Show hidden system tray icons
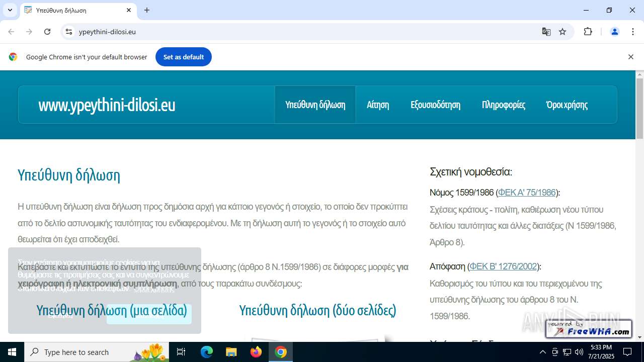This screenshot has width=644, height=362. tap(542, 352)
